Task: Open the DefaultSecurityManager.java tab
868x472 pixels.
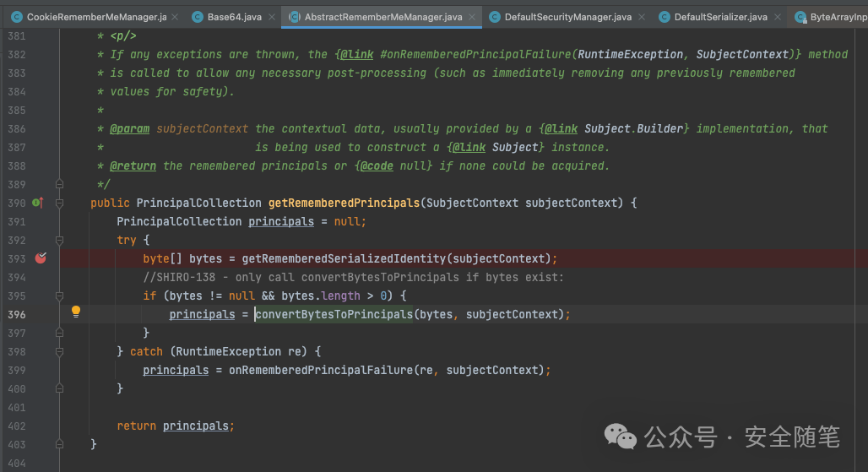Action: point(568,17)
